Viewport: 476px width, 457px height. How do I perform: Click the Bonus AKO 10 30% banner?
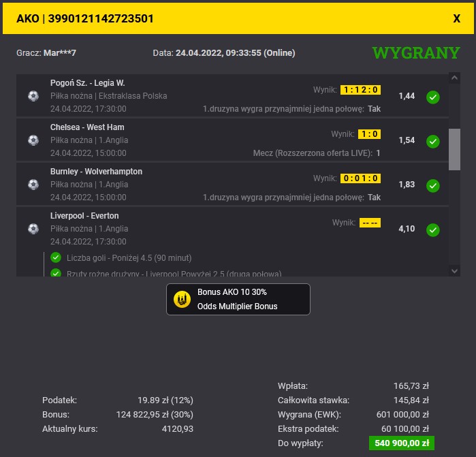pos(238,299)
